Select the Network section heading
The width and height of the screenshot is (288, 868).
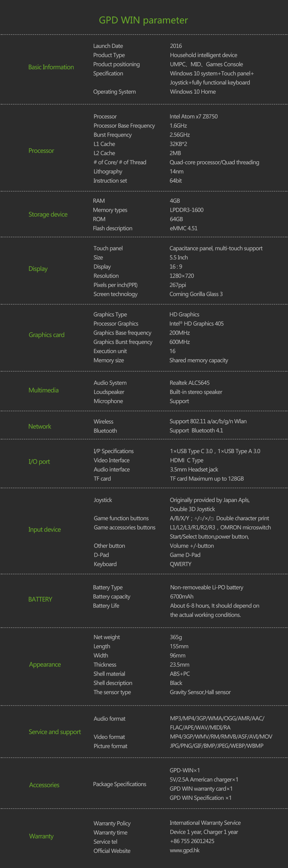point(40,426)
